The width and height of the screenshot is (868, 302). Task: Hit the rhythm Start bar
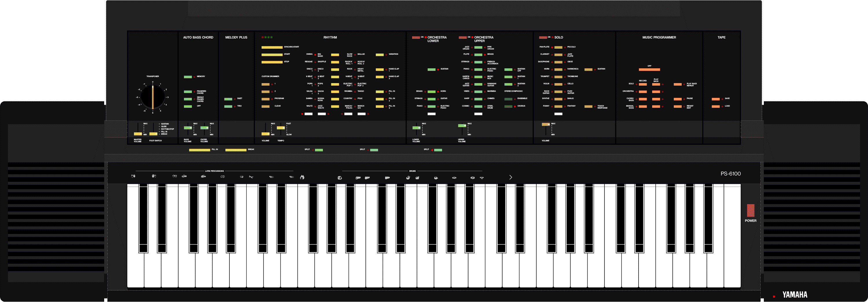coord(272,55)
